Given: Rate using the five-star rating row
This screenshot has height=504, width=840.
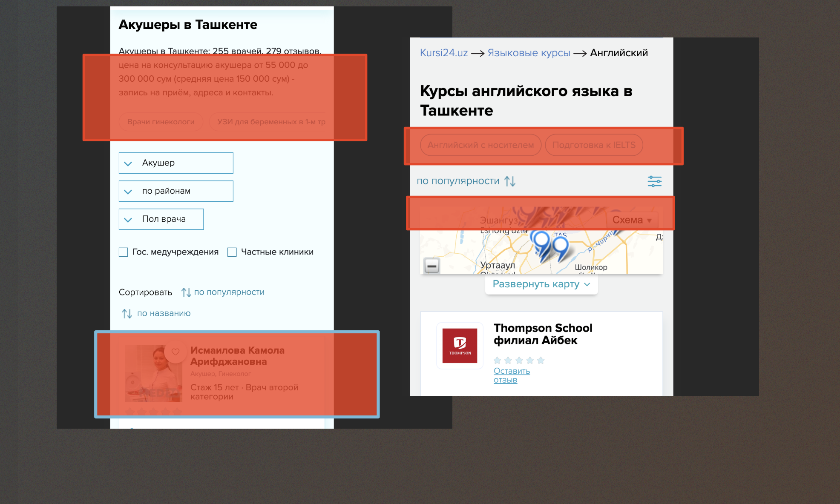Looking at the screenshot, I should point(519,361).
